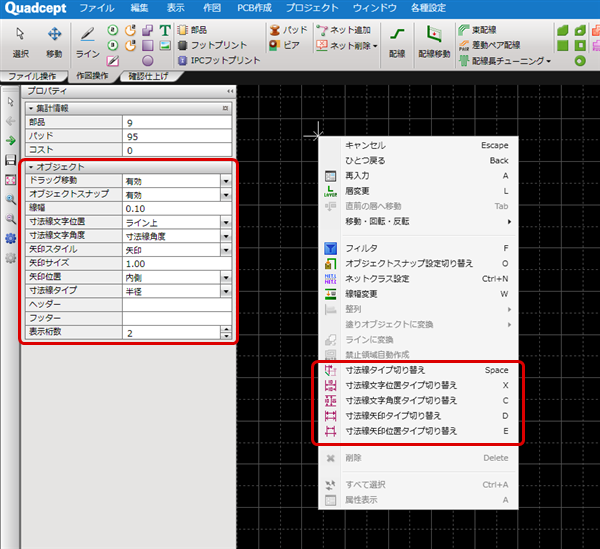Viewport: 600px width, 549px height.
Task: Select the フットプリント tool
Action: click(x=212, y=45)
